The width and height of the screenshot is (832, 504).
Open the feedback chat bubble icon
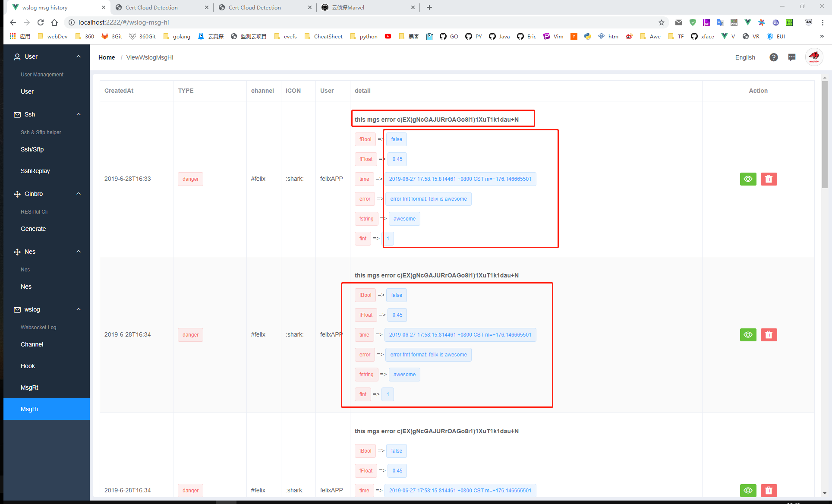point(791,57)
